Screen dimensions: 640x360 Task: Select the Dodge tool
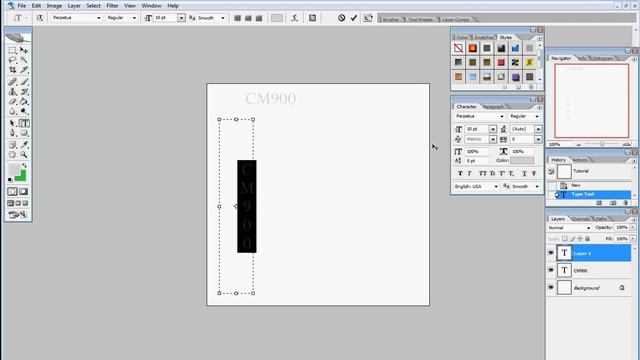[24, 111]
